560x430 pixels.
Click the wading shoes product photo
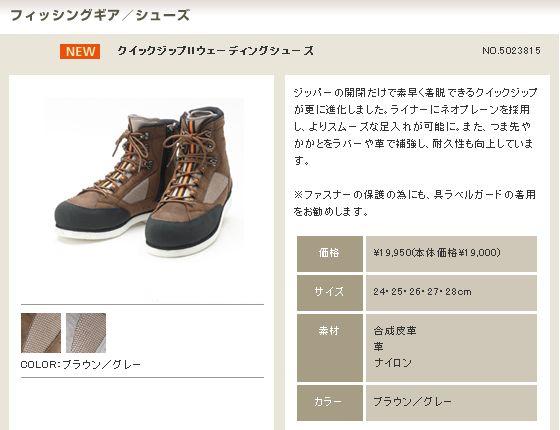pyautogui.click(x=145, y=178)
